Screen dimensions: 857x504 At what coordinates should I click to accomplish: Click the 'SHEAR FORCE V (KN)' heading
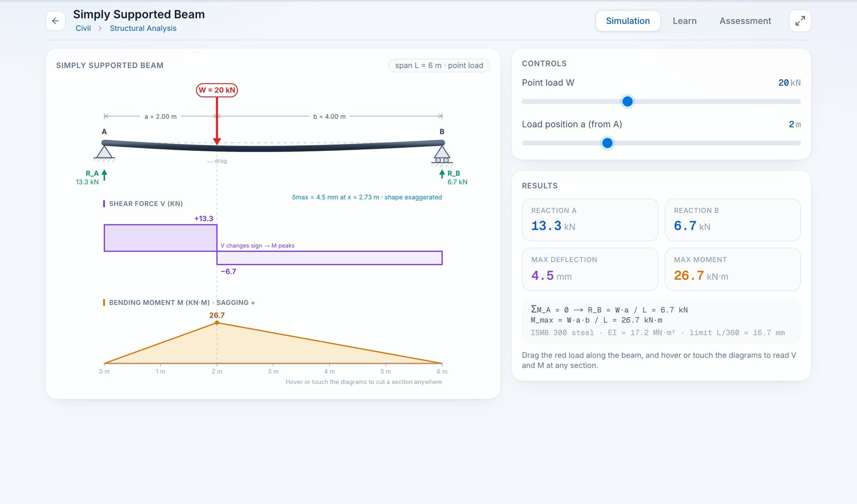click(x=146, y=204)
